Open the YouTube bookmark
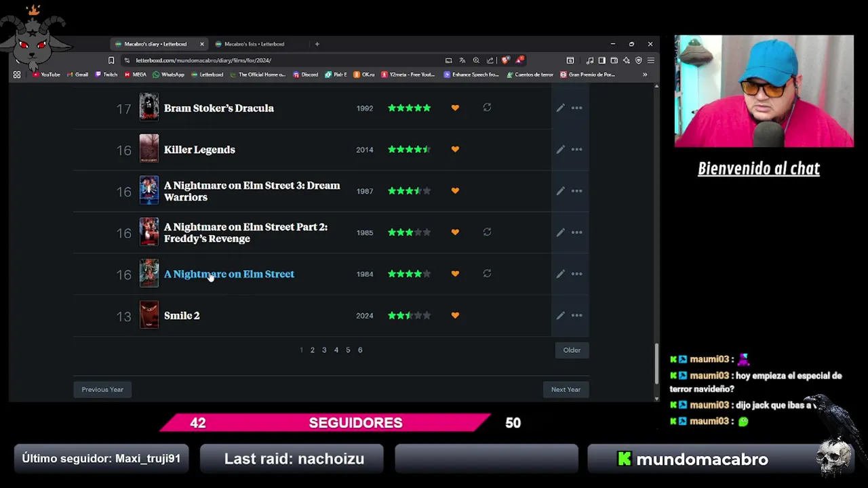Screen dimensions: 868x488 46,75
